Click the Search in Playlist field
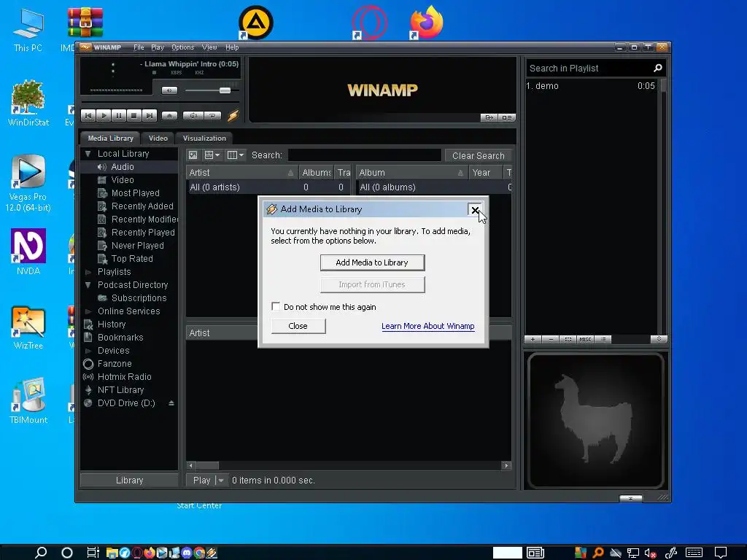Viewport: 747px width, 560px height. (589, 68)
